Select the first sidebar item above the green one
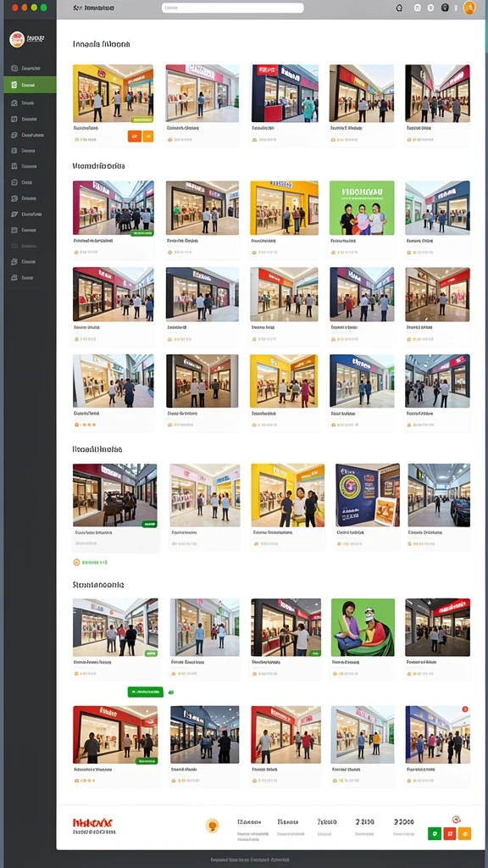The height and width of the screenshot is (868, 488). pos(30,68)
